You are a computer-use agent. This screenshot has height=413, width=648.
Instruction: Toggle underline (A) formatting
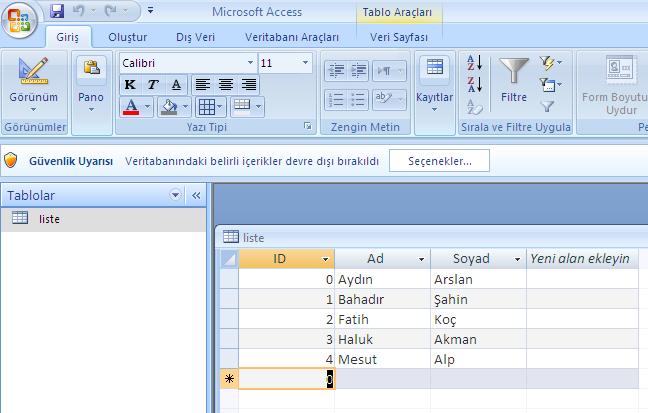(x=176, y=85)
